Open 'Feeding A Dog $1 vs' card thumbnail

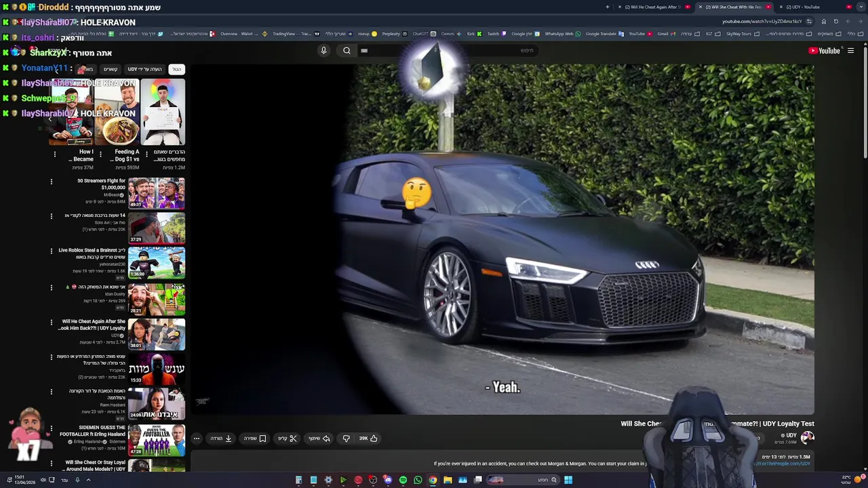[117, 112]
